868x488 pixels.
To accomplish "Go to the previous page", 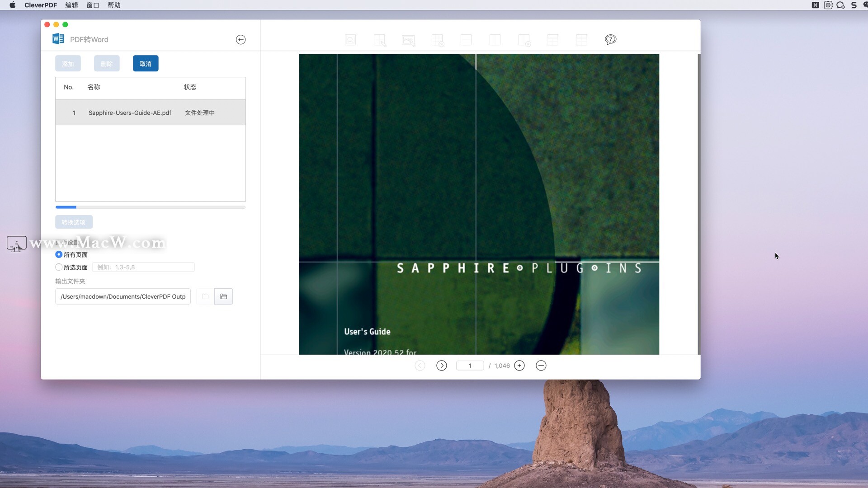I will (x=420, y=366).
